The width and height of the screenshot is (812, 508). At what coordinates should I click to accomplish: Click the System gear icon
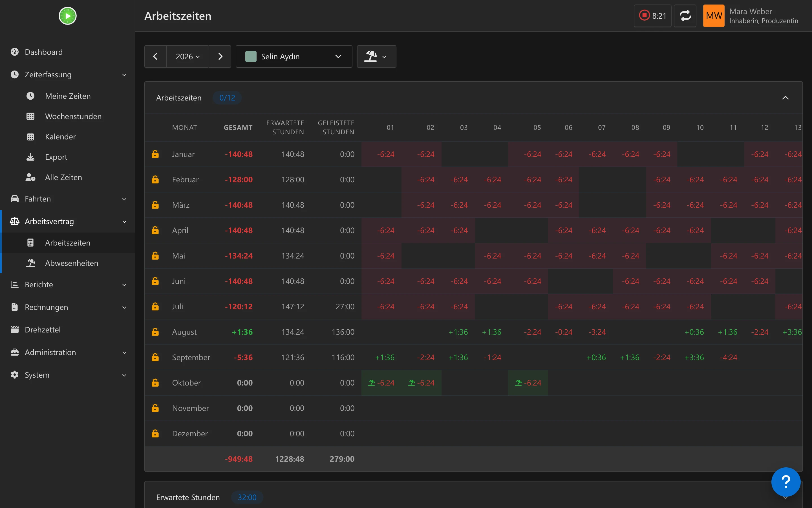click(x=14, y=375)
